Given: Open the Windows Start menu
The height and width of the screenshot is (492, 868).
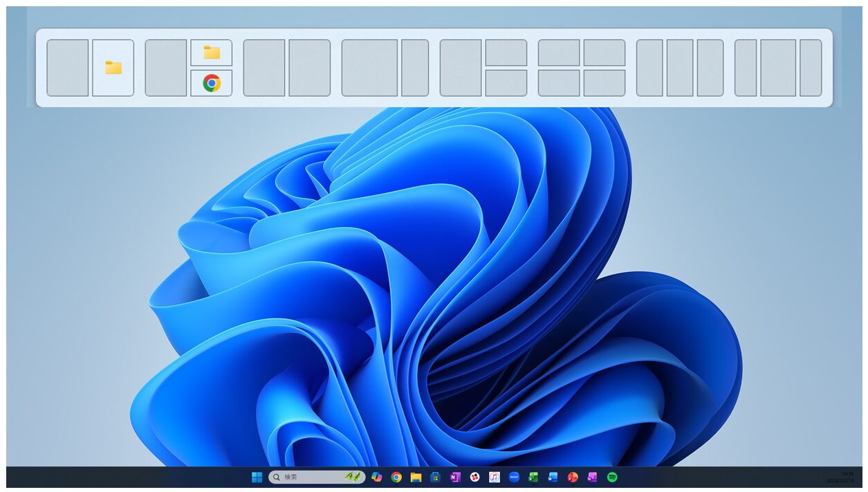Looking at the screenshot, I should (x=257, y=477).
